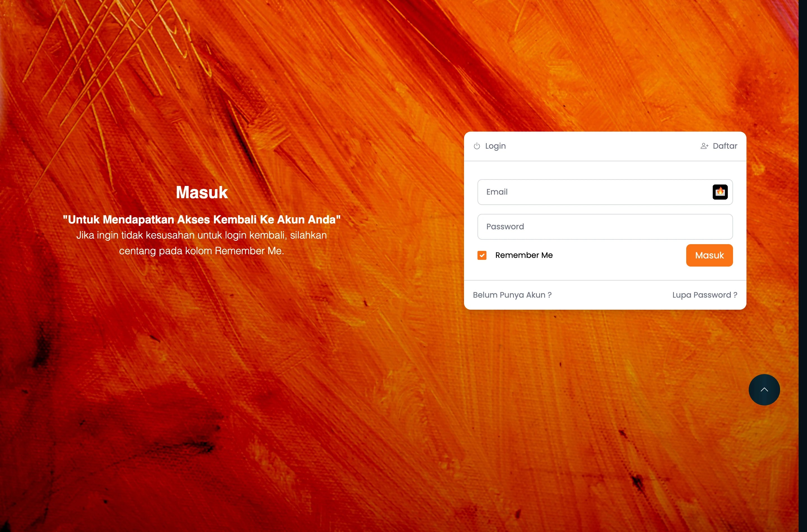Click the power icon beside Login
This screenshot has height=532, width=807.
pyautogui.click(x=477, y=146)
